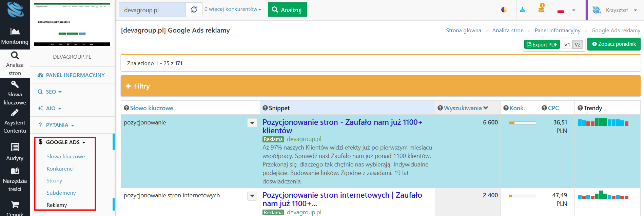This screenshot has height=216, width=644.
Task: Open the Asystent Contentu tool
Action: point(15,121)
